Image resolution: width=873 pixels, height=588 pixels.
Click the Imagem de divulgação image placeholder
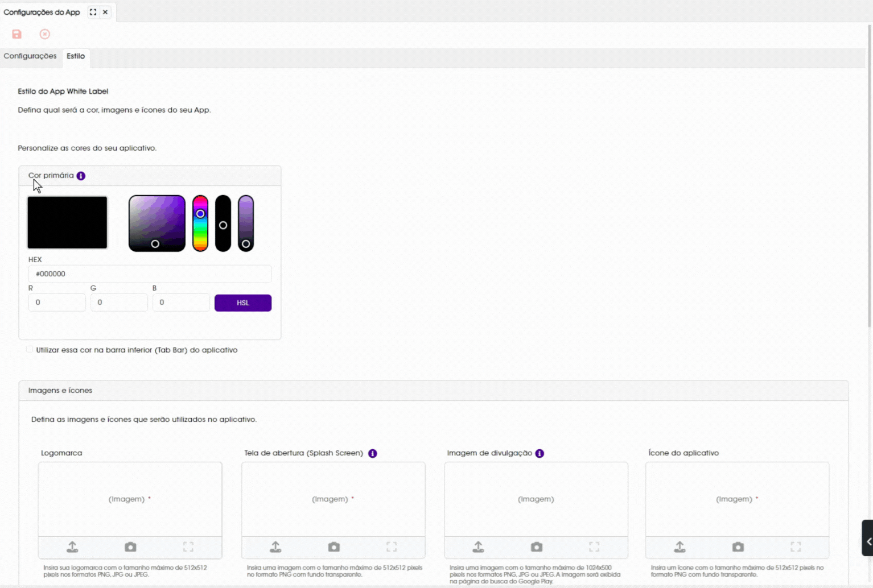pos(536,499)
